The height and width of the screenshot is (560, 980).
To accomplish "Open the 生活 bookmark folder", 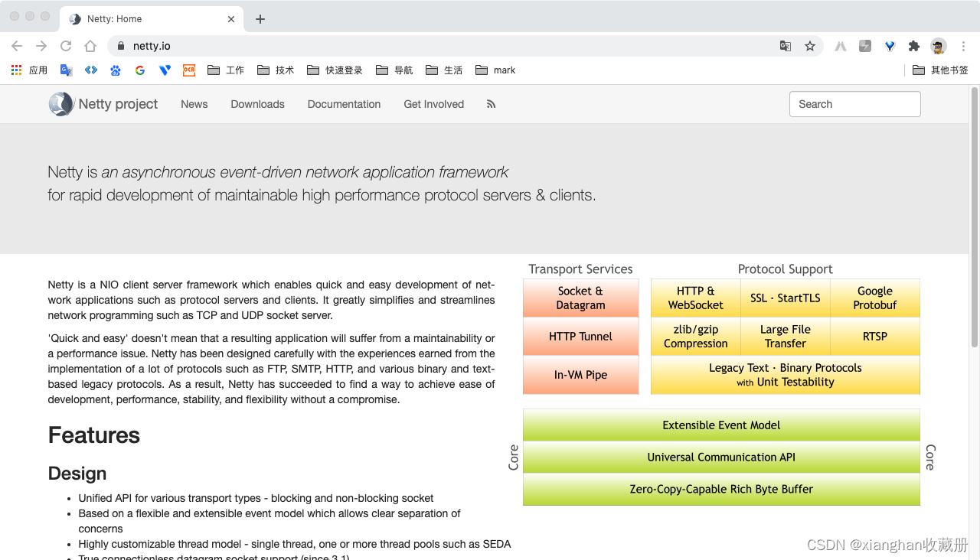I will click(444, 70).
